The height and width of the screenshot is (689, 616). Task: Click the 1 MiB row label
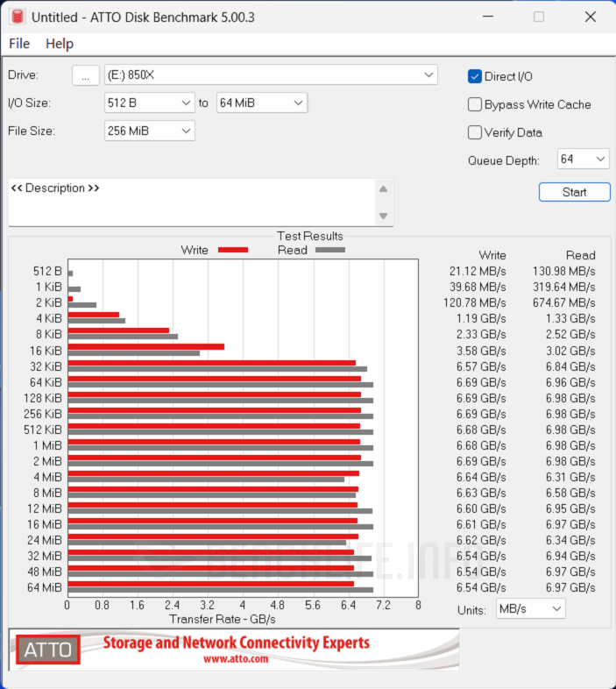point(47,445)
